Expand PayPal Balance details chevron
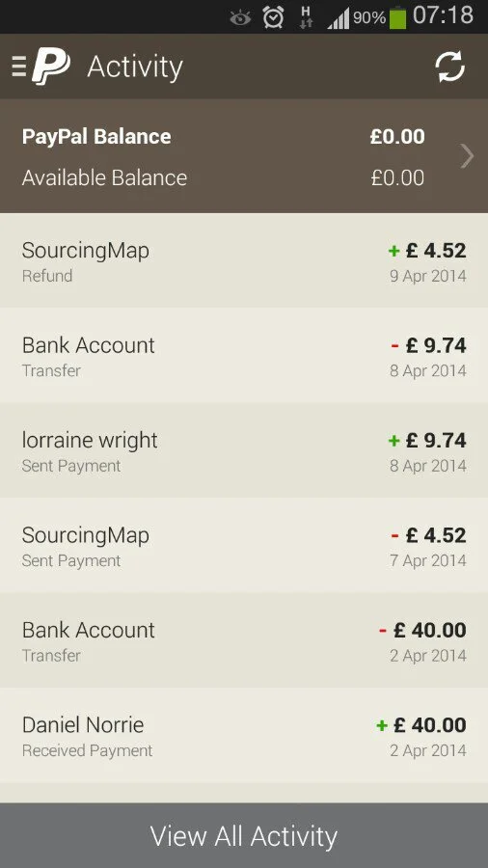This screenshot has width=488, height=868. click(x=467, y=156)
